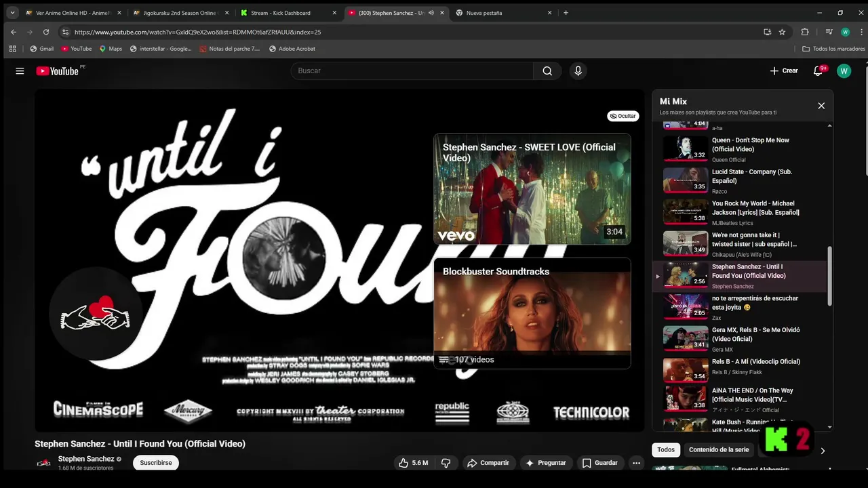Bookmark this page with the star
Image resolution: width=868 pixels, height=488 pixels.
point(782,32)
